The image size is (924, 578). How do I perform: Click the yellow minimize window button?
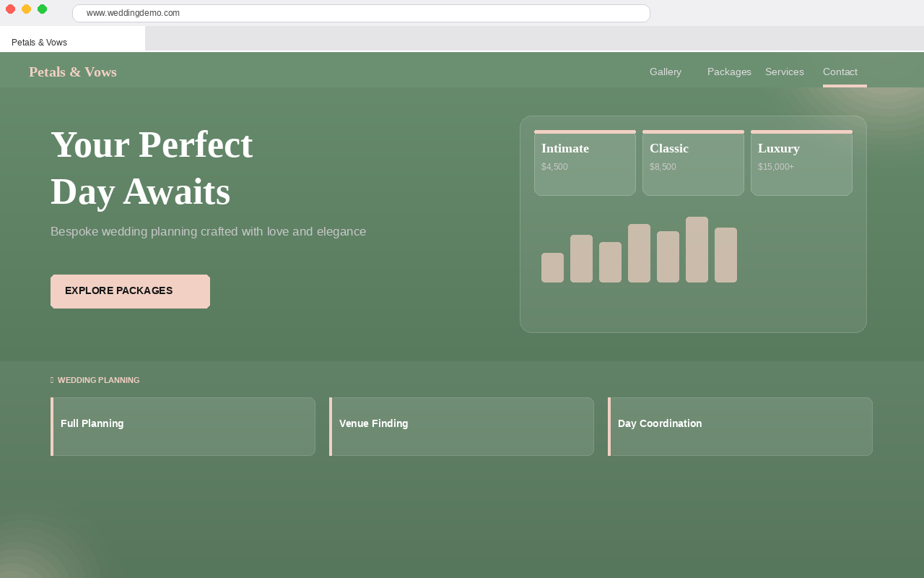(x=26, y=9)
